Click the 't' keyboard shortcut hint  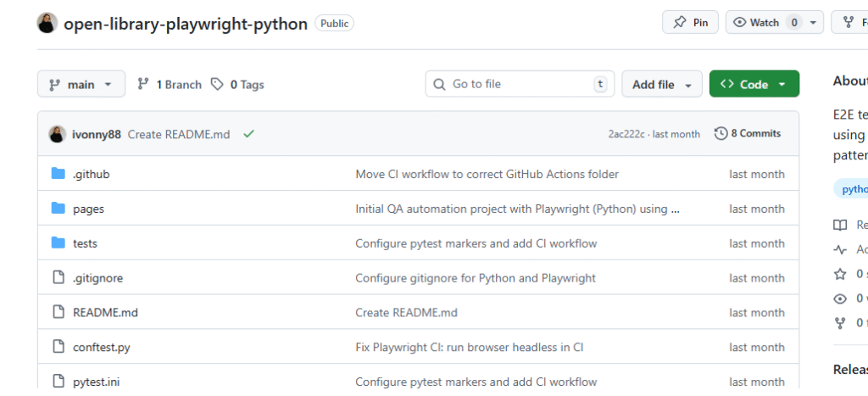[600, 84]
